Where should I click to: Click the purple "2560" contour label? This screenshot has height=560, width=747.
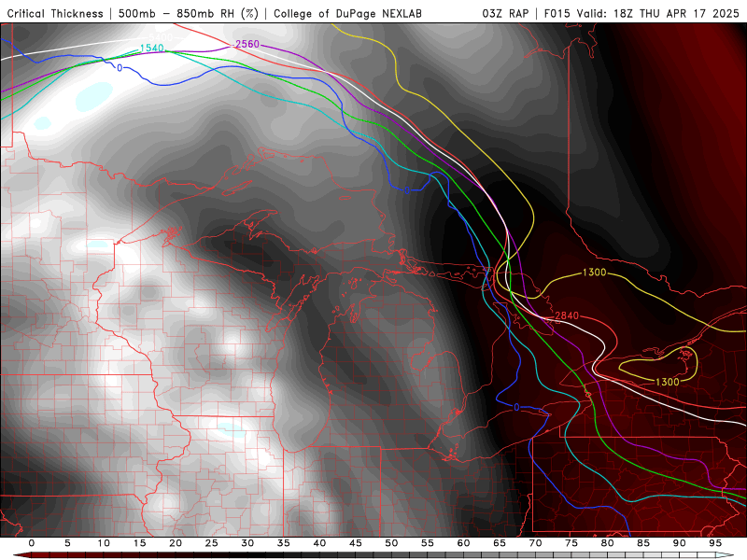tap(247, 44)
